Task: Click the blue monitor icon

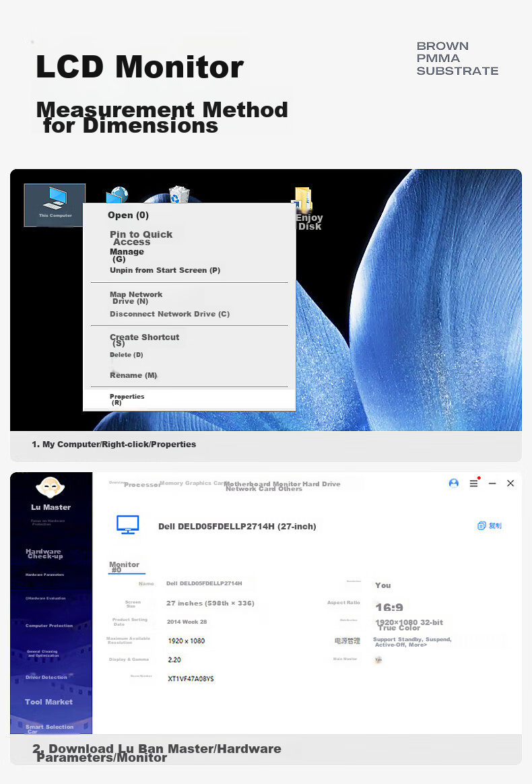Action: (x=127, y=525)
